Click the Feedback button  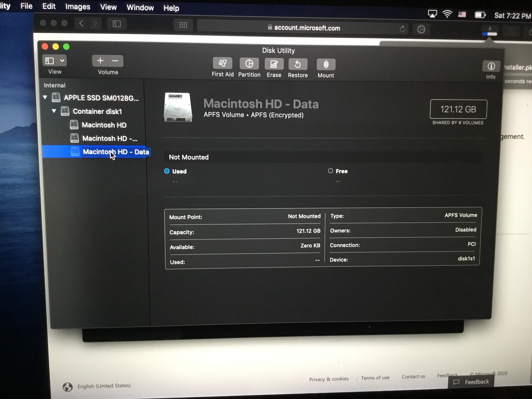pyautogui.click(x=471, y=382)
